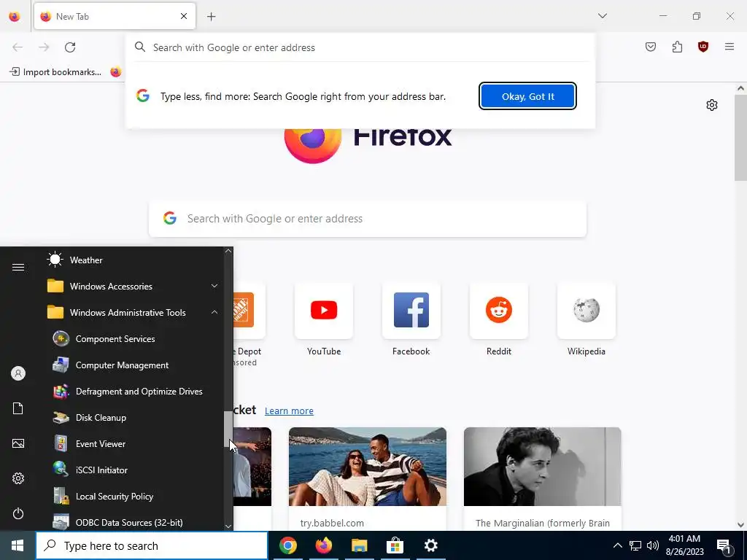Viewport: 747px width, 560px height.
Task: Click the Okay, Got It button
Action: click(x=527, y=96)
